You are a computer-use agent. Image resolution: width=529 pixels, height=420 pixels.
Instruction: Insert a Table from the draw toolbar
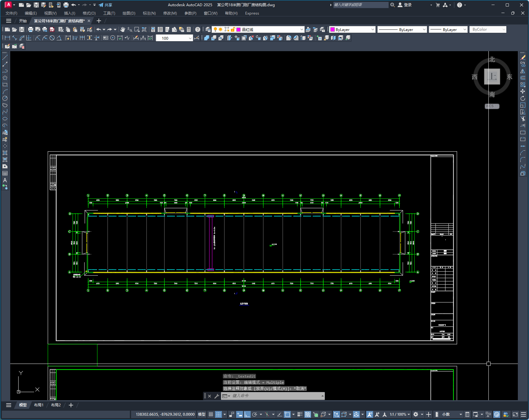(x=5, y=173)
